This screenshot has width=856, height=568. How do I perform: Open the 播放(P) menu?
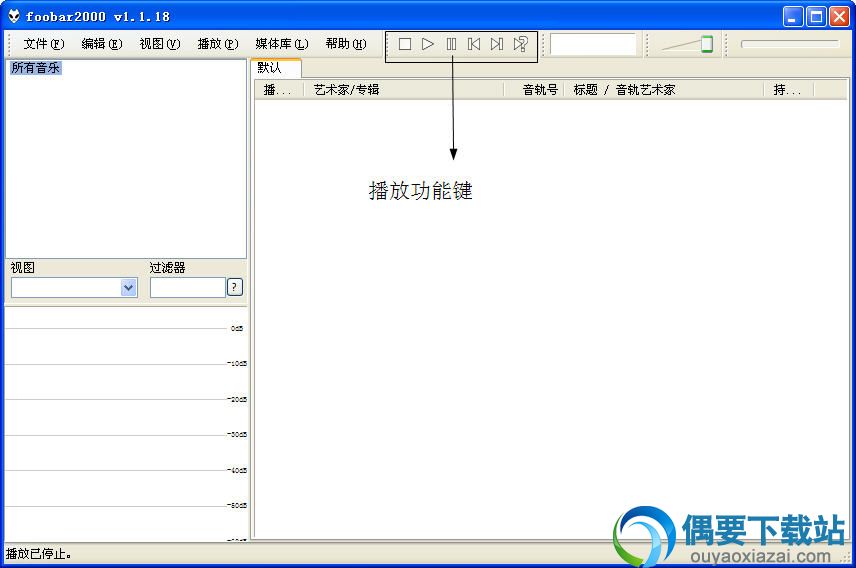(218, 44)
